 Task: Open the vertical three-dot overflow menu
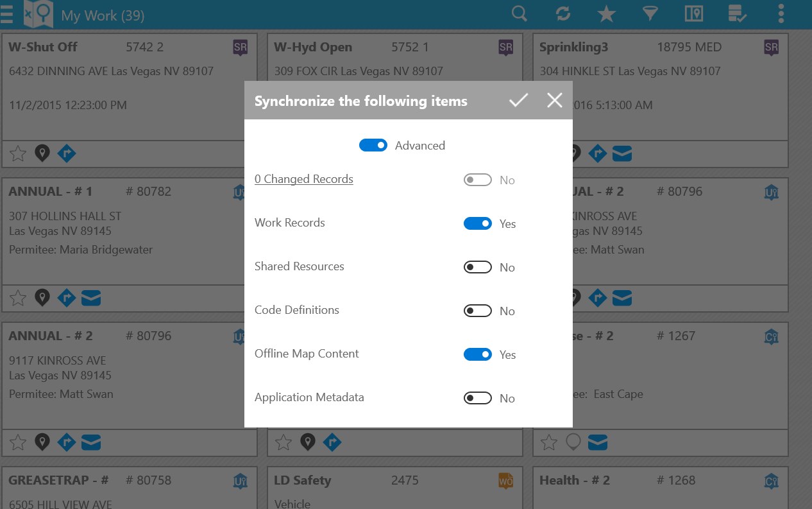(x=781, y=13)
